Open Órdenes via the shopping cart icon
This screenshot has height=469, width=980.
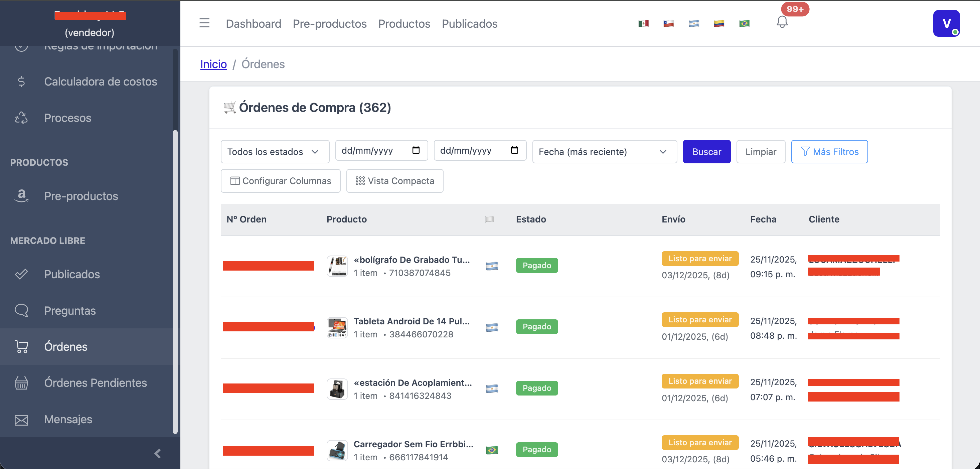point(21,346)
